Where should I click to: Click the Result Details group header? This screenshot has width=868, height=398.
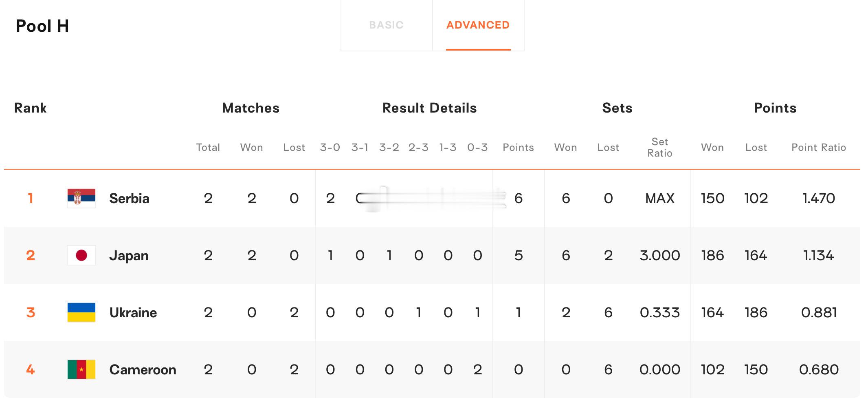coord(429,108)
